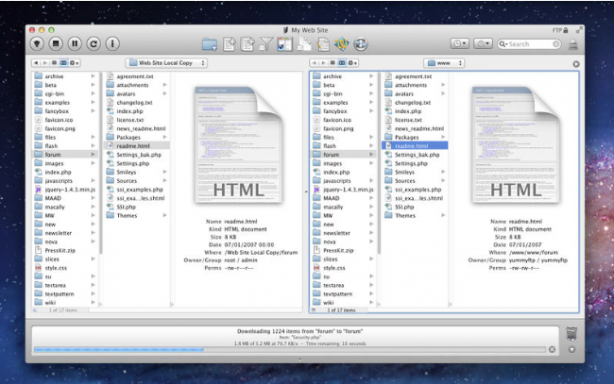Click the stop transfer button in toolbar

tap(56, 43)
